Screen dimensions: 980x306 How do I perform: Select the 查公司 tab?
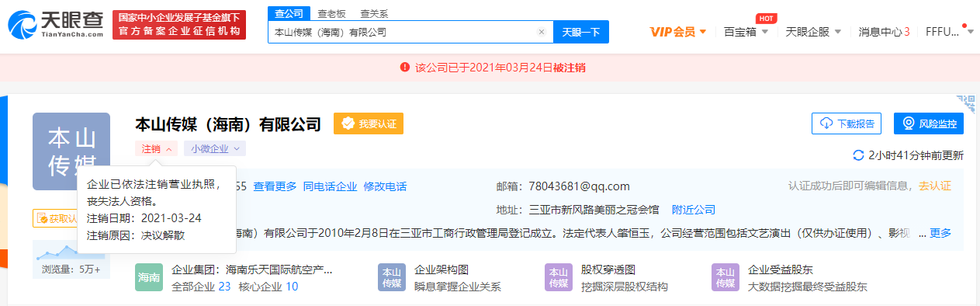pyautogui.click(x=288, y=13)
